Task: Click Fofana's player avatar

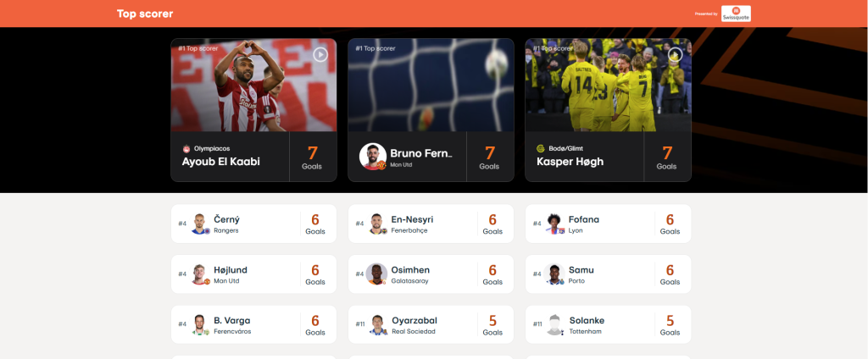Action: tap(554, 224)
